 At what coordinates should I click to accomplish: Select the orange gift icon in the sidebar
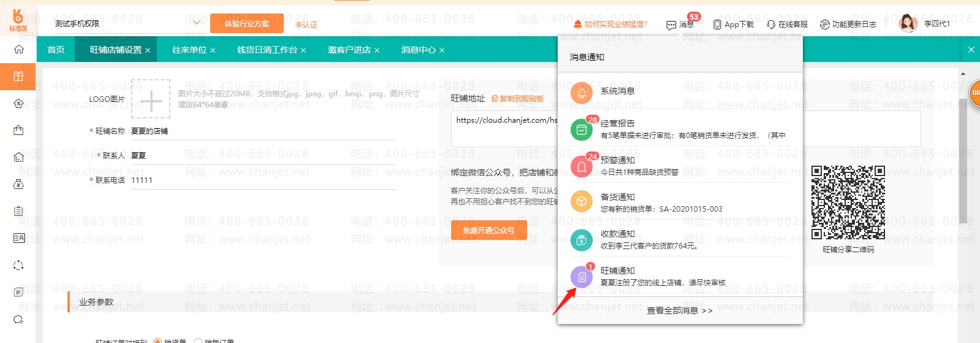point(18,76)
